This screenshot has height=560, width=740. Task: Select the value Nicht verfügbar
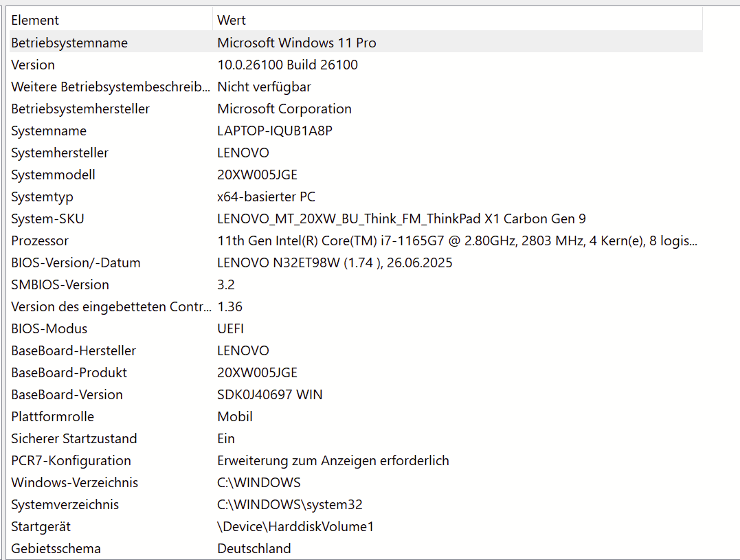[x=264, y=87]
